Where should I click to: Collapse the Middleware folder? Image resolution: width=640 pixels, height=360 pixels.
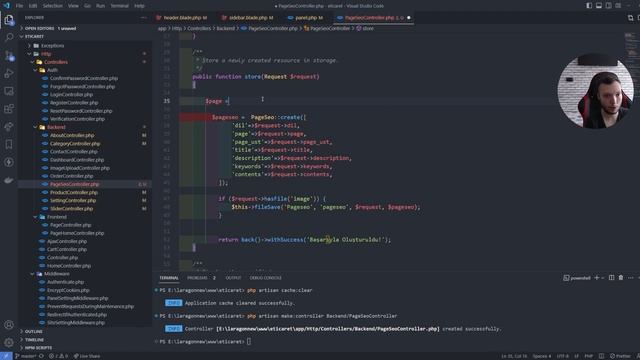pyautogui.click(x=86, y=273)
